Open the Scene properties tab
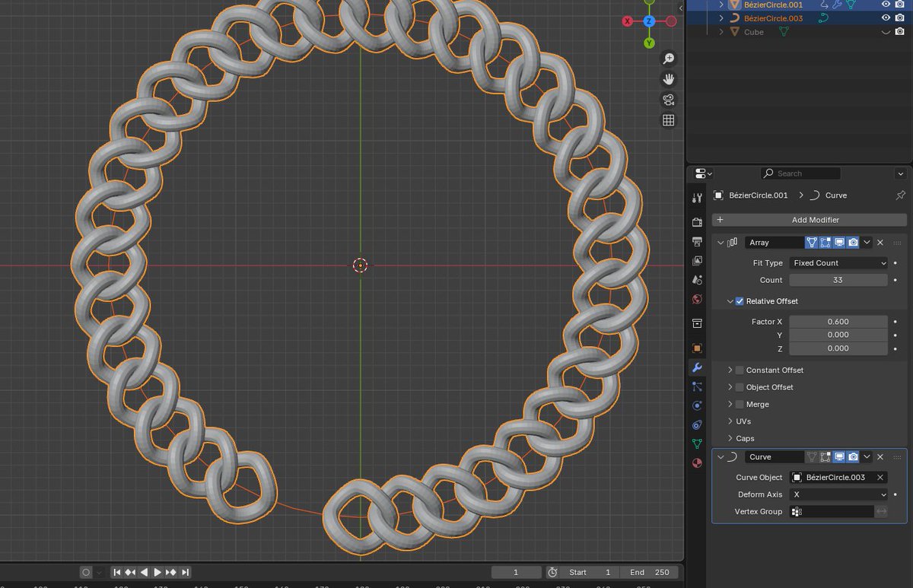The width and height of the screenshot is (913, 588). (x=697, y=279)
